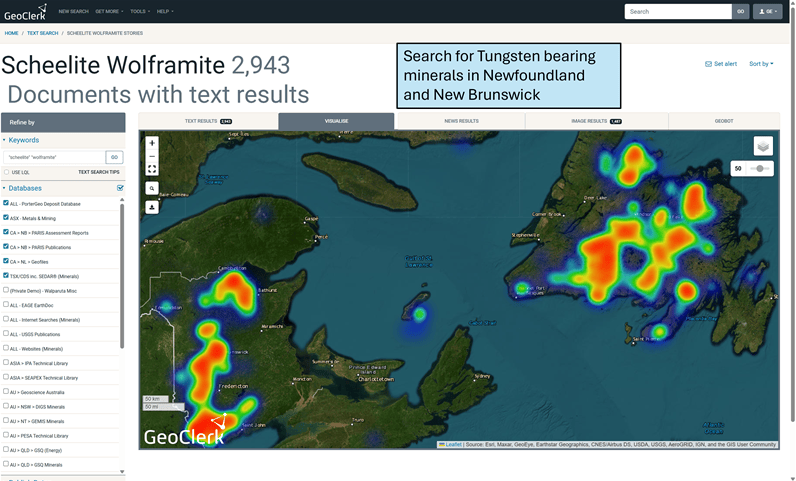Screen dimensions: 796x481
Task: Go to TEXT SEARCH breadcrumb link
Action: pyautogui.click(x=43, y=33)
